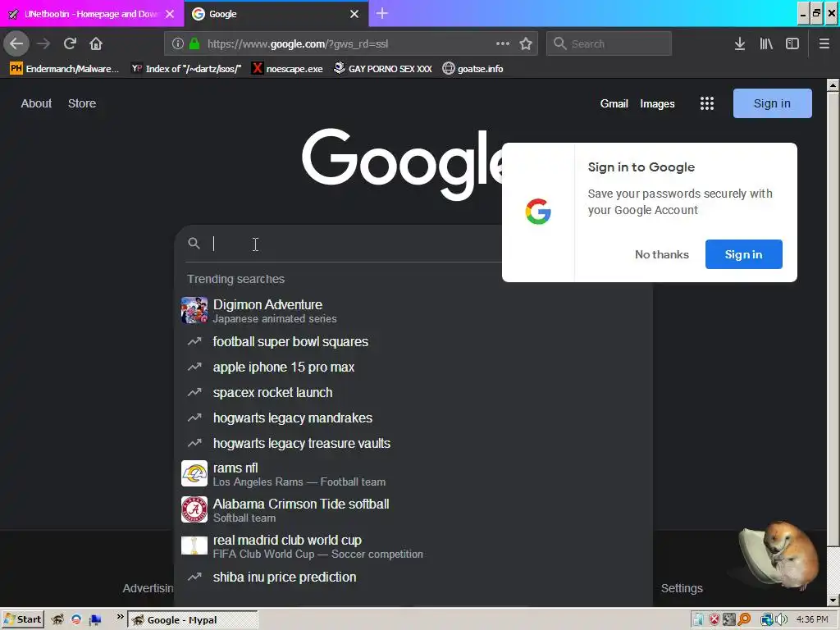The width and height of the screenshot is (840, 630).
Task: Click the 4:36 PM system clock
Action: pos(812,620)
